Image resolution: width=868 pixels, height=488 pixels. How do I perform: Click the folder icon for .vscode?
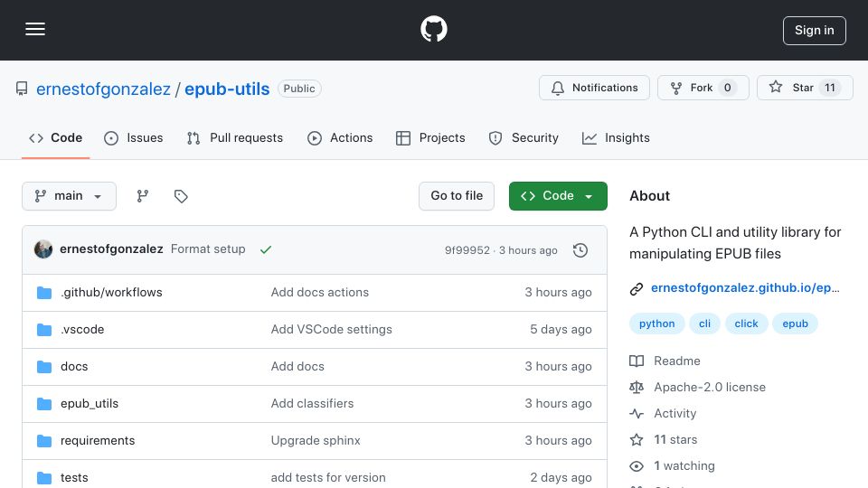pos(44,330)
